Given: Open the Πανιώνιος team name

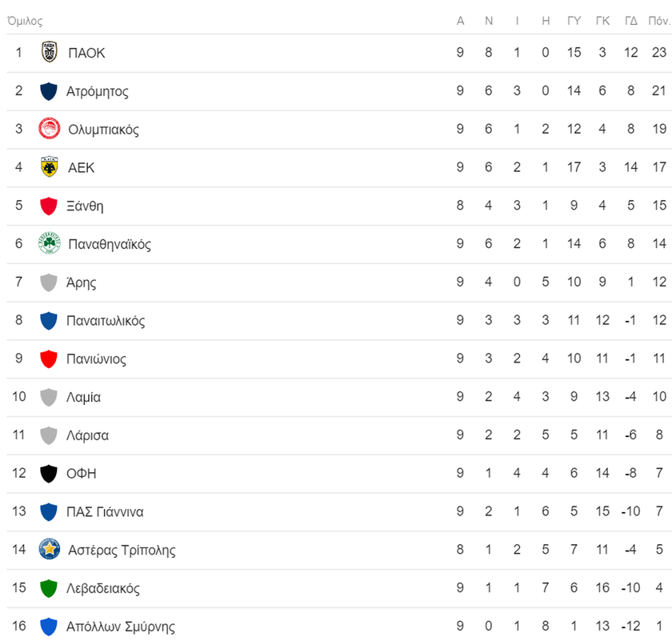Looking at the screenshot, I should click(x=96, y=359).
